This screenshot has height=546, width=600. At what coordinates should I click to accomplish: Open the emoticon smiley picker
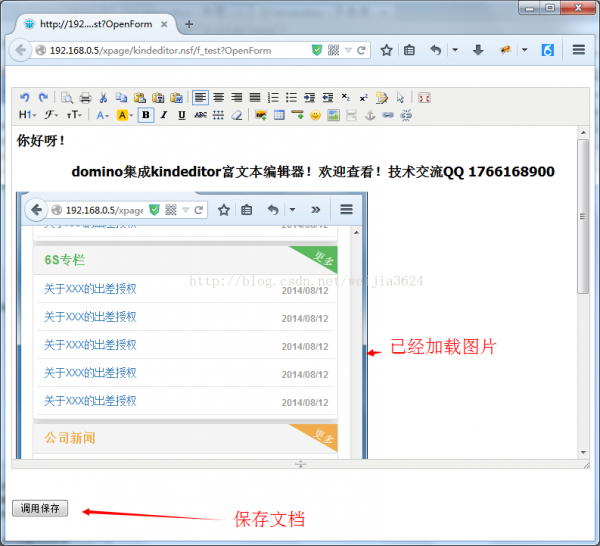(x=315, y=115)
